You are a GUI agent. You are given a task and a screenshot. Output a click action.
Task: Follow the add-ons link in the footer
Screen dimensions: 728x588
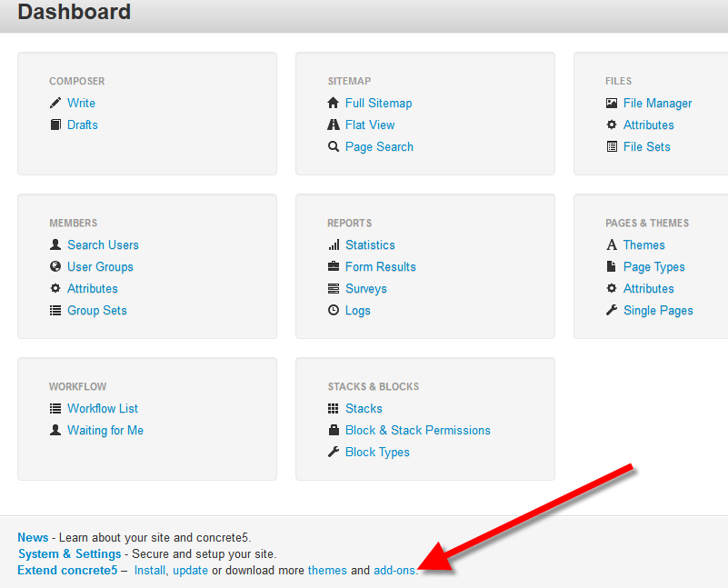click(394, 571)
